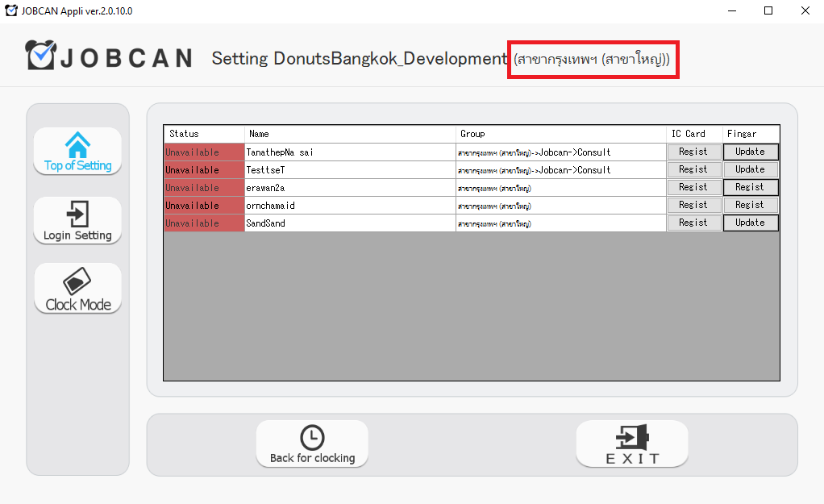This screenshot has height=504, width=824.
Task: Maximize the JOBCAN Appli window
Action: click(x=768, y=10)
